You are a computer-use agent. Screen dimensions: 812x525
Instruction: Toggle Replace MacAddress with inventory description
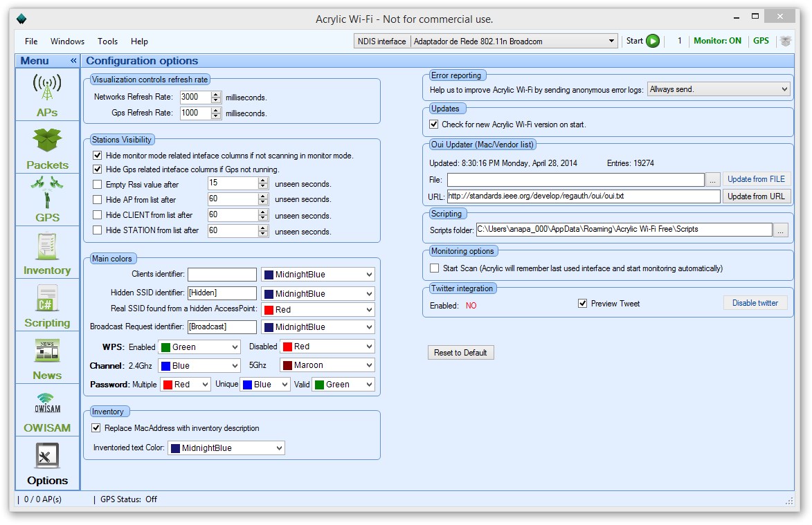coord(96,427)
